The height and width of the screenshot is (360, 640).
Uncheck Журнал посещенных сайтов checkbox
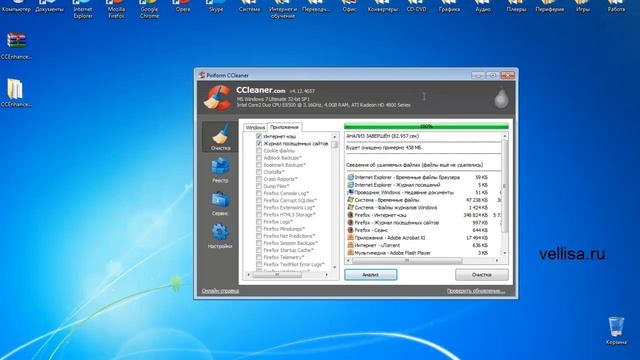(x=259, y=144)
